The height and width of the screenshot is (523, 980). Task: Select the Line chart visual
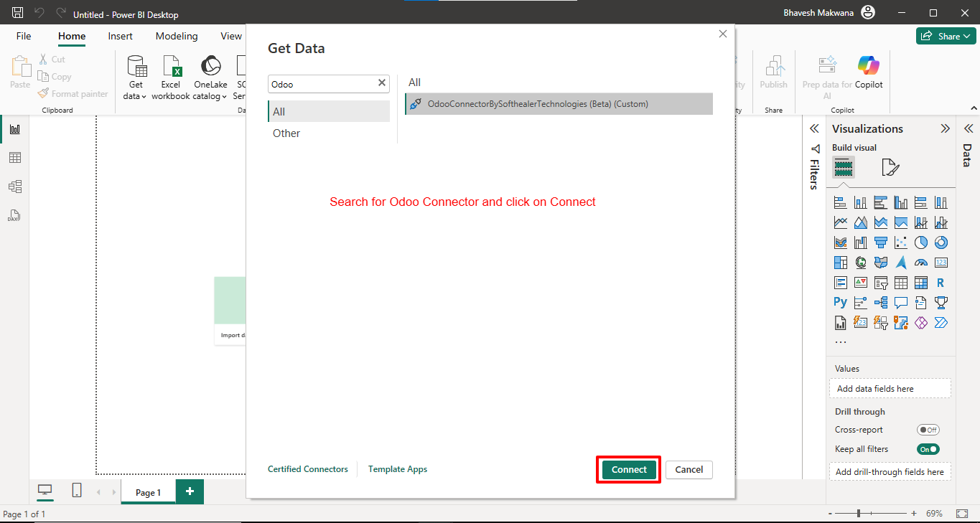[x=840, y=222]
